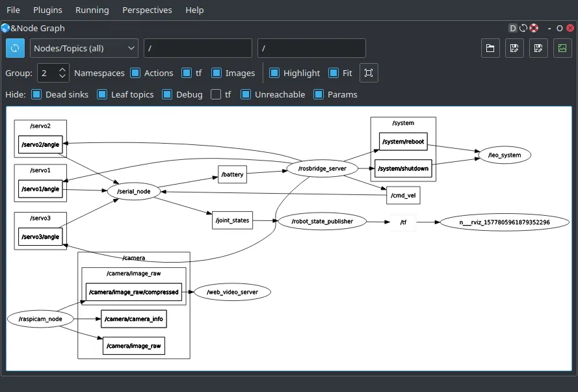Viewport: 578px width, 392px height.
Task: Toggle the Leaf topics filter
Action: (x=101, y=94)
